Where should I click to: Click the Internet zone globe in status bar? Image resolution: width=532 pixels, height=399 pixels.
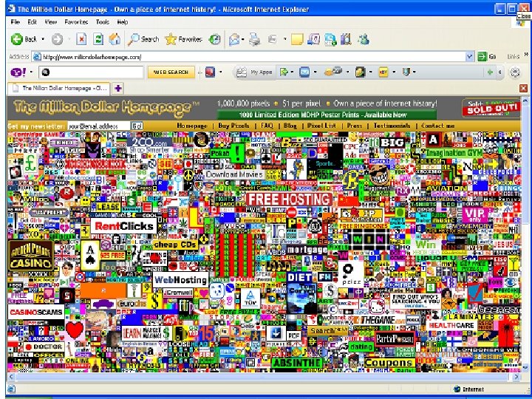pos(457,389)
